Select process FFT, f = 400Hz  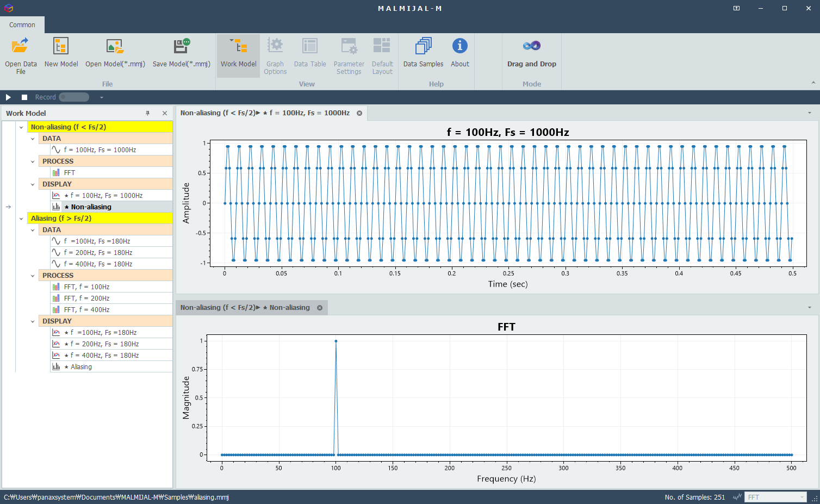point(111,309)
